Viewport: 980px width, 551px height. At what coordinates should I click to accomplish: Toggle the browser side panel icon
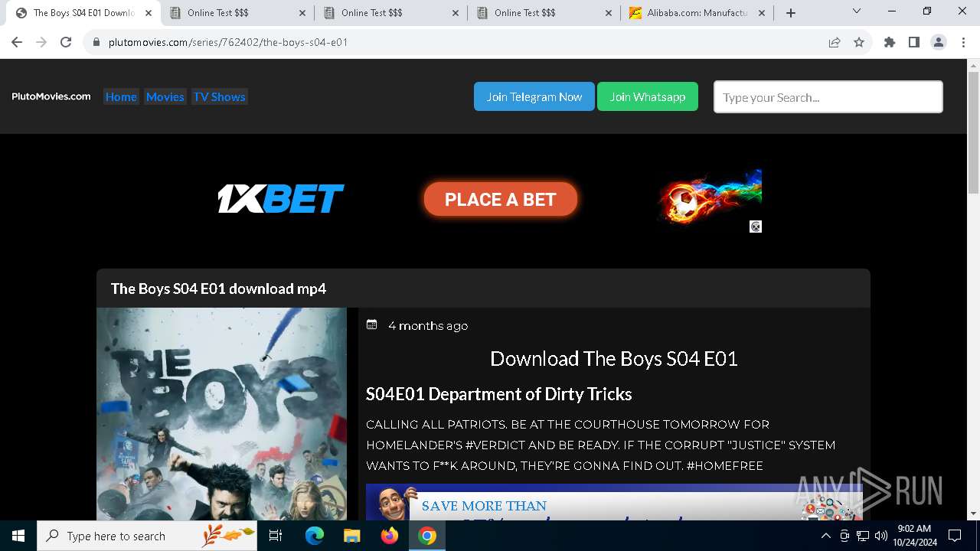914,42
